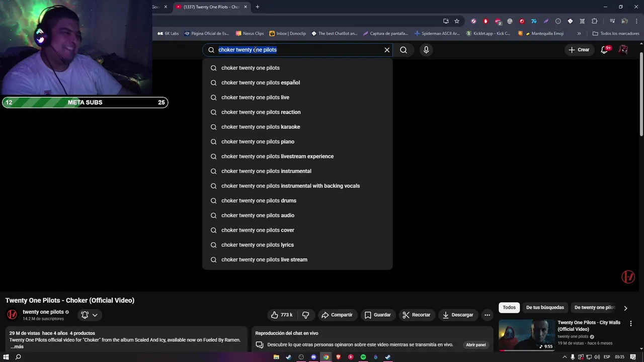This screenshot has width=644, height=362.
Task: Bookmark this page with star icon
Action: click(x=457, y=21)
